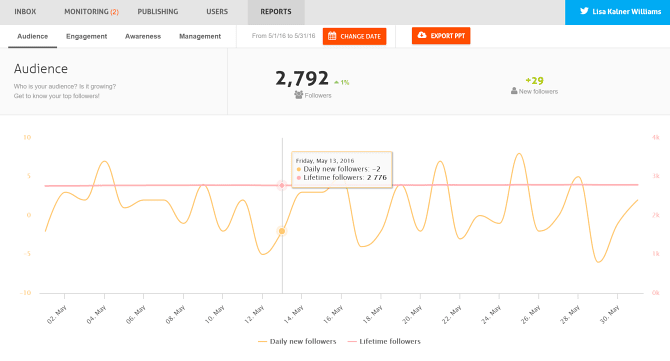Open the Audience report tab
The width and height of the screenshot is (670, 361).
[32, 36]
